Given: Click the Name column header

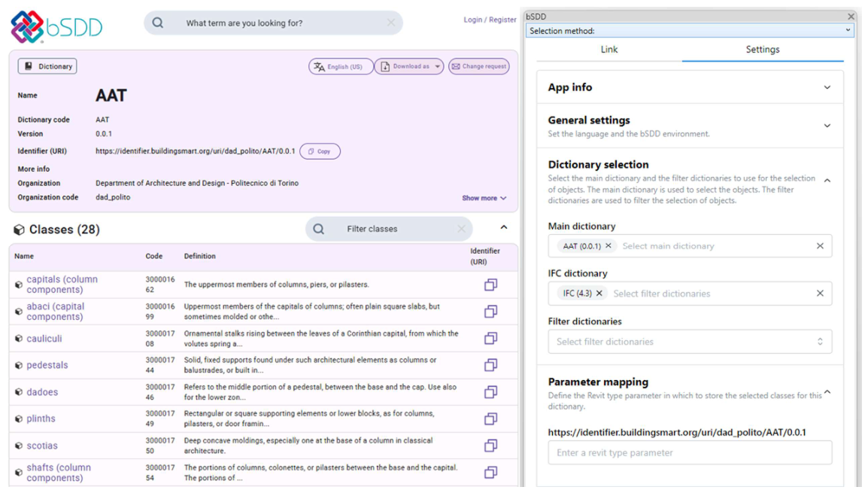Looking at the screenshot, I should (x=24, y=256).
